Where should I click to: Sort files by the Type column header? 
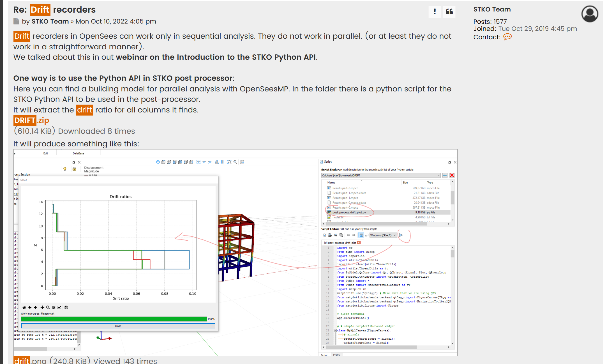coord(430,183)
